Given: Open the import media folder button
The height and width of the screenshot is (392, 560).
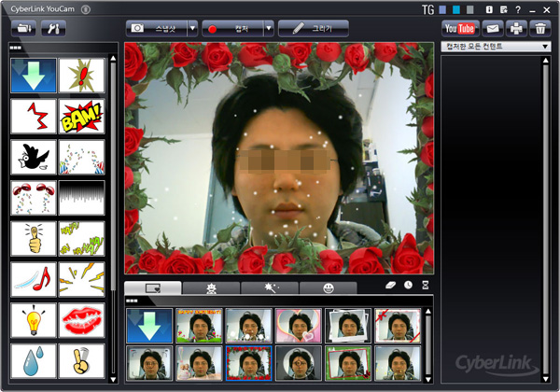Looking at the screenshot, I should point(23,28).
